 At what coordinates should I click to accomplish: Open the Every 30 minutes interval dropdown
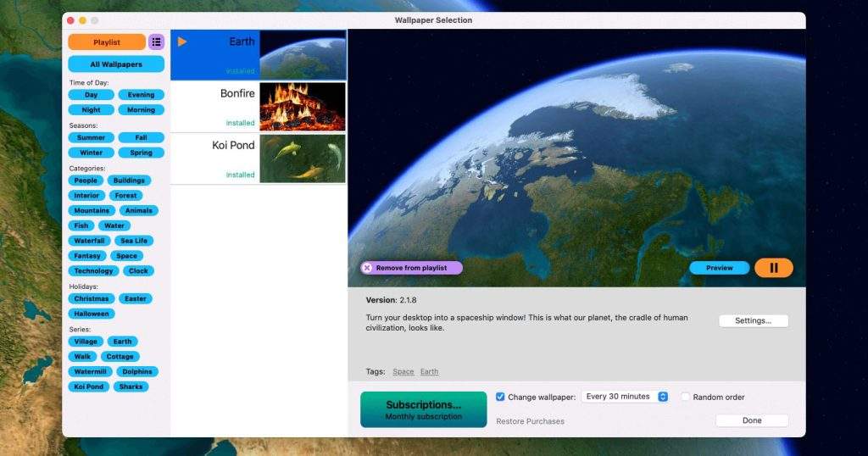coord(626,397)
